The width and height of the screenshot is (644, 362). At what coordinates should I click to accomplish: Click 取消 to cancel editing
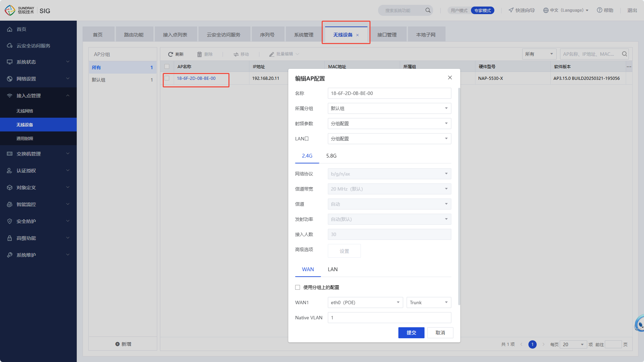point(440,333)
